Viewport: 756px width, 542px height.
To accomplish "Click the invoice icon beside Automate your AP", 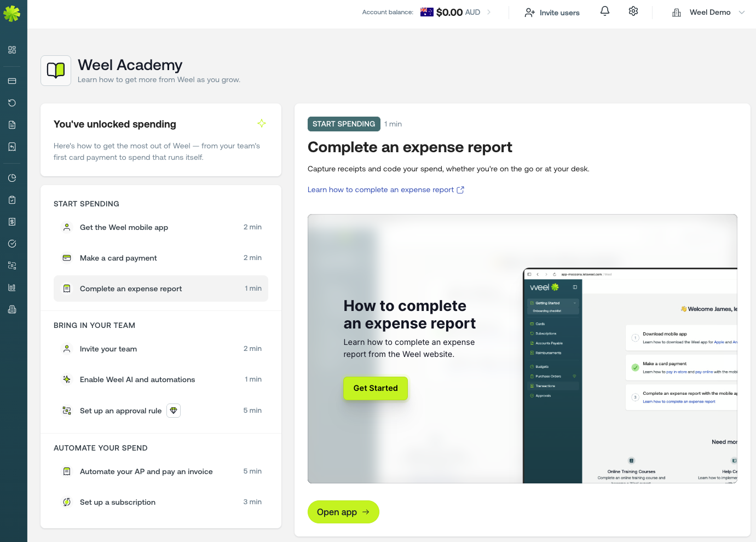I will [67, 471].
